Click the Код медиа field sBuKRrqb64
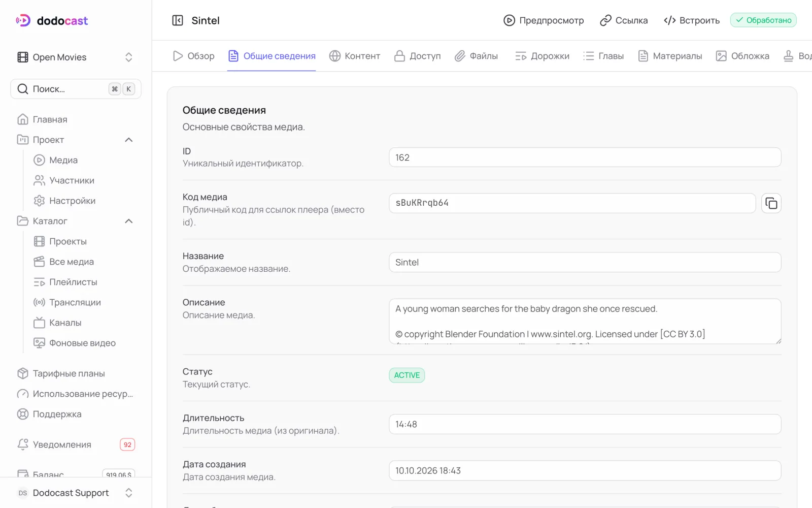The height and width of the screenshot is (508, 812). pyautogui.click(x=572, y=203)
